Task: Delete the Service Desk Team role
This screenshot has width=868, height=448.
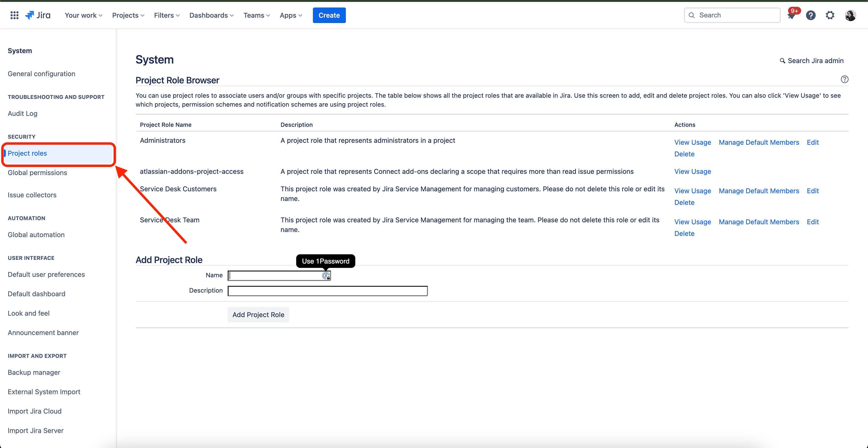Action: (x=684, y=234)
